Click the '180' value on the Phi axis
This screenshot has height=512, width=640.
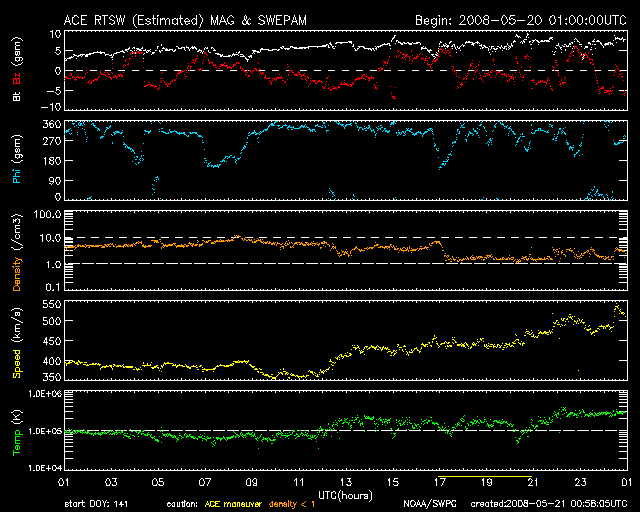click(52, 161)
